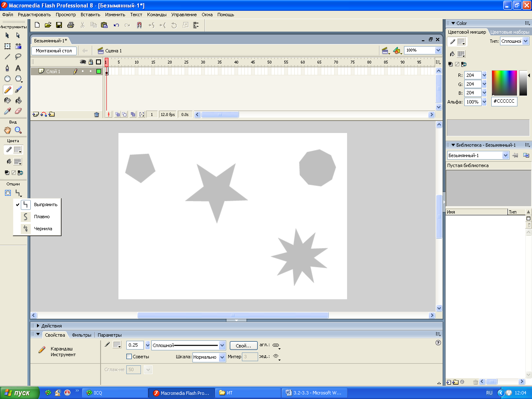Open the Windows пуск start button
This screenshot has height=399, width=532.
pyautogui.click(x=20, y=393)
